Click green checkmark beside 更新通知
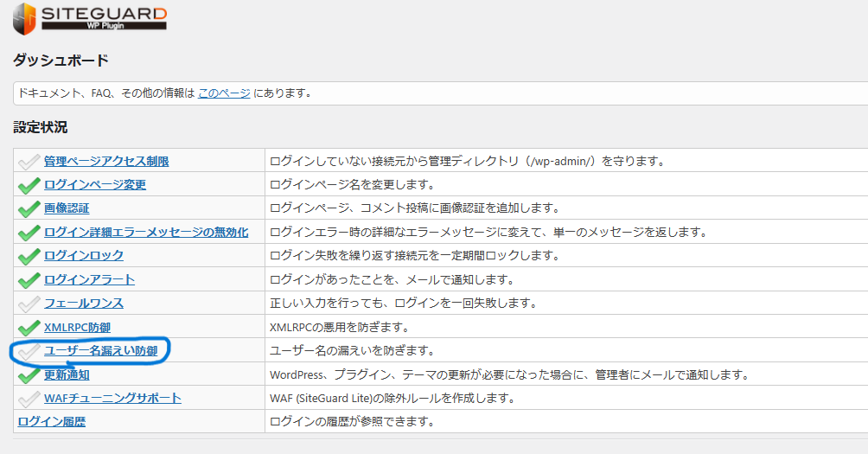Viewport: 868px width, 454px height. point(29,375)
